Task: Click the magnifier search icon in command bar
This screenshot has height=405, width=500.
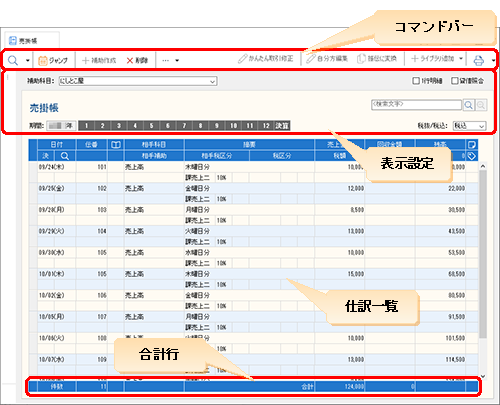Action: (13, 60)
